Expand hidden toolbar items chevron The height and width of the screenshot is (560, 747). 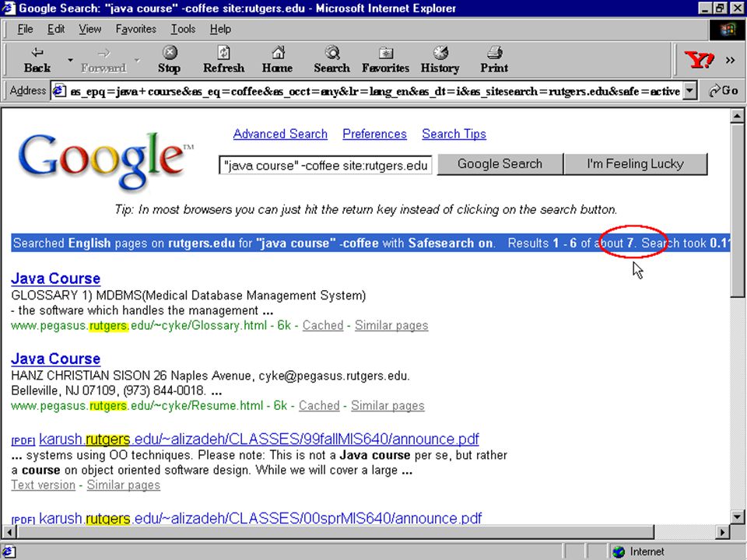(x=730, y=60)
